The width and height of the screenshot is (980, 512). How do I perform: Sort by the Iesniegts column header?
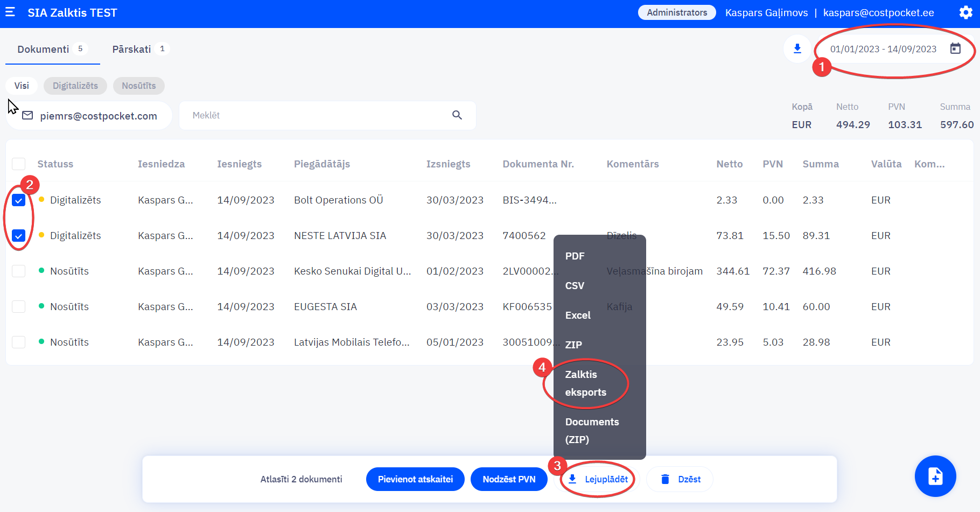[x=239, y=164]
